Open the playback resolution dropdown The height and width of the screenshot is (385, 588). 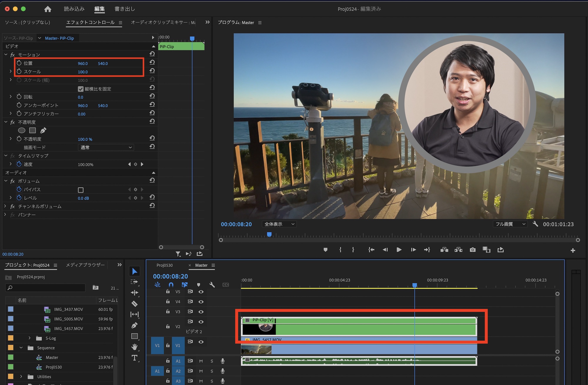point(510,224)
